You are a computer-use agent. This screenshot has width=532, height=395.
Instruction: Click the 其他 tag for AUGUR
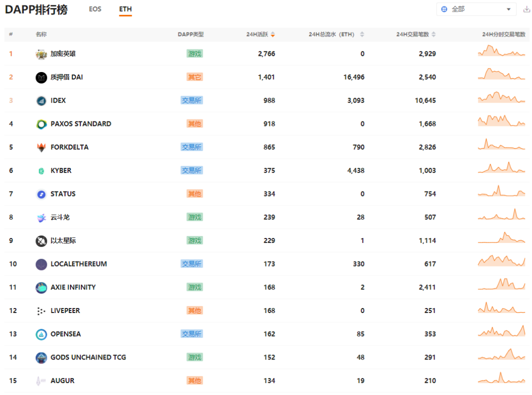click(195, 380)
